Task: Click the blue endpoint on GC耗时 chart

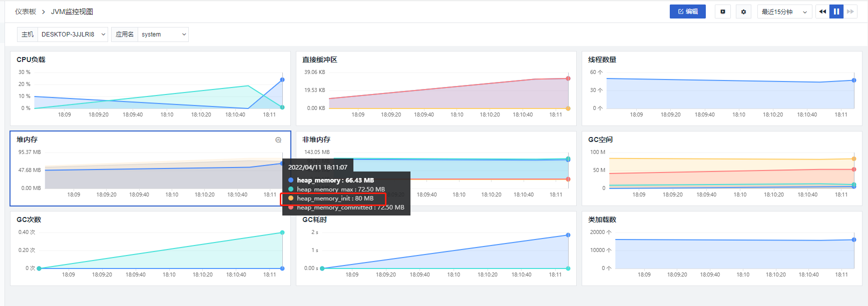Action: [568, 235]
